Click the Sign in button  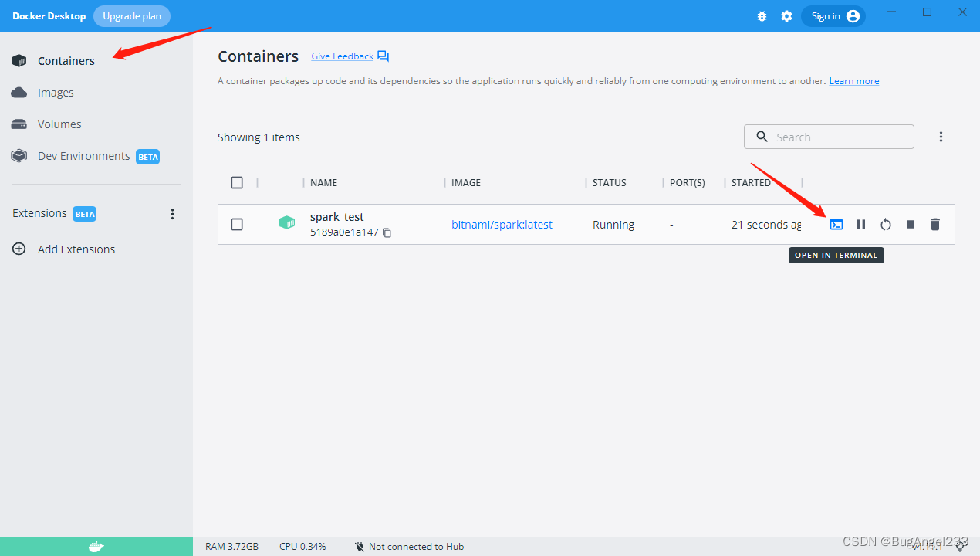833,15
